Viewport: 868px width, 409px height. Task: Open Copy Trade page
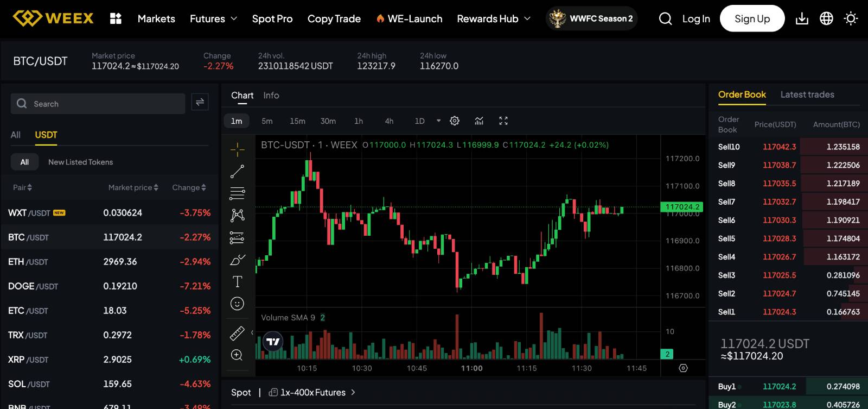(x=334, y=18)
